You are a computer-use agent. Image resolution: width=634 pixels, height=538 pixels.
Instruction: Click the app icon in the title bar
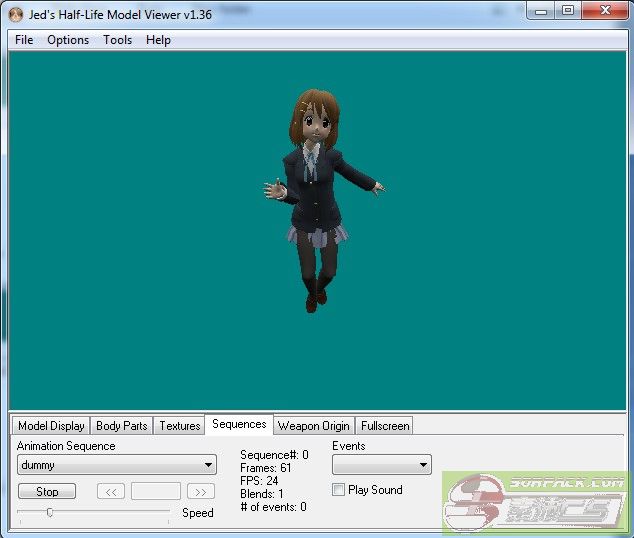(15, 14)
